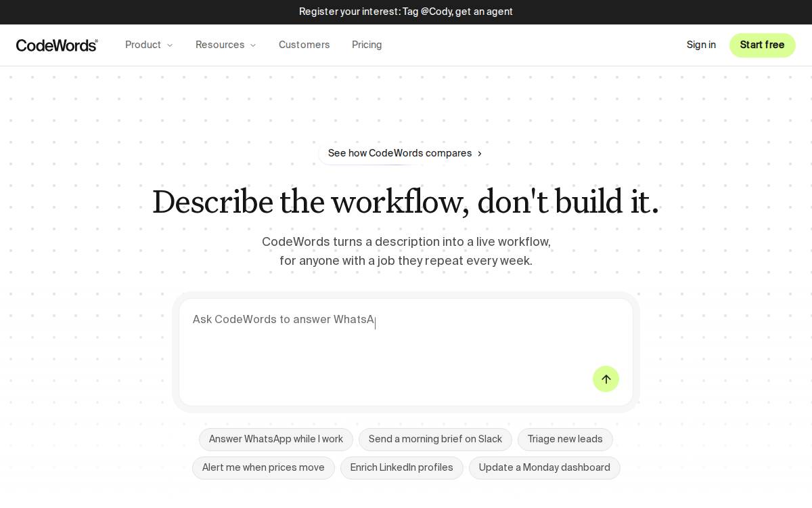Click the green send arrow button
The image size is (812, 508).
(606, 379)
